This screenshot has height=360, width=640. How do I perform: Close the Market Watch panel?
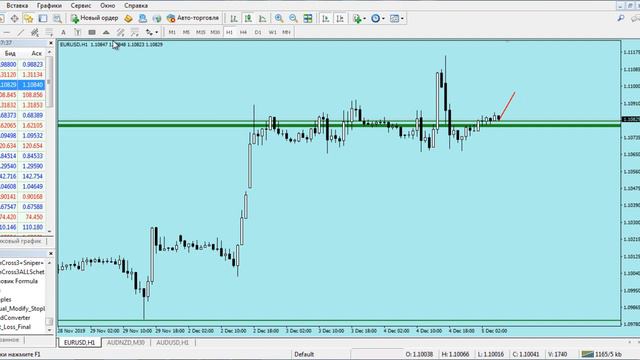(x=51, y=43)
